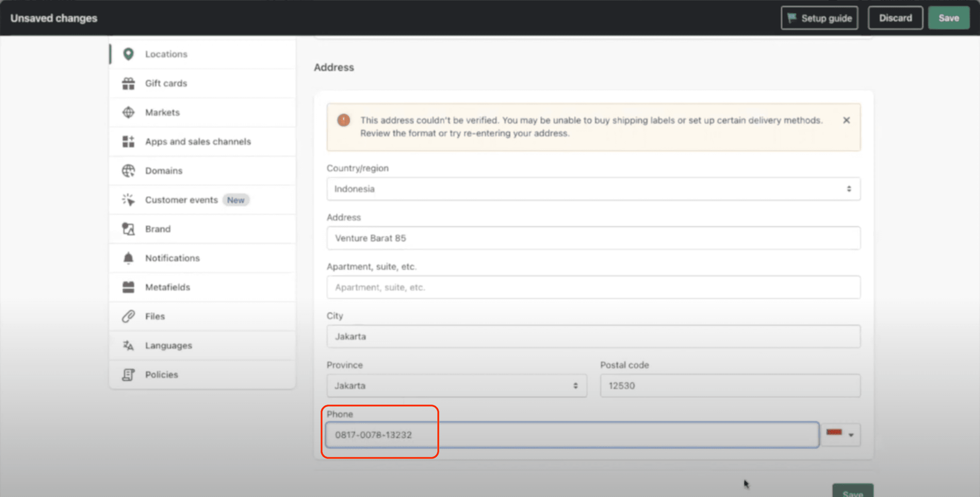Go to Languages settings
This screenshot has width=980, height=497.
tap(202, 345)
